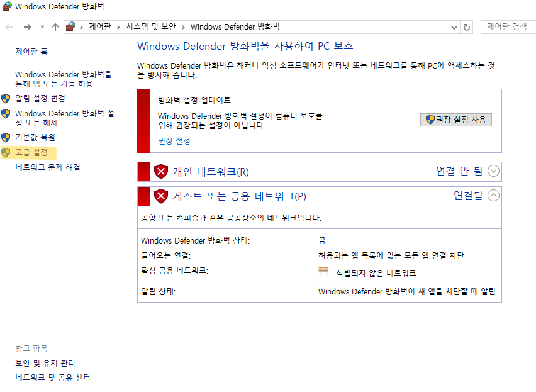Click the shield icon beside 고급 설정
The width and height of the screenshot is (536, 392).
[6, 153]
